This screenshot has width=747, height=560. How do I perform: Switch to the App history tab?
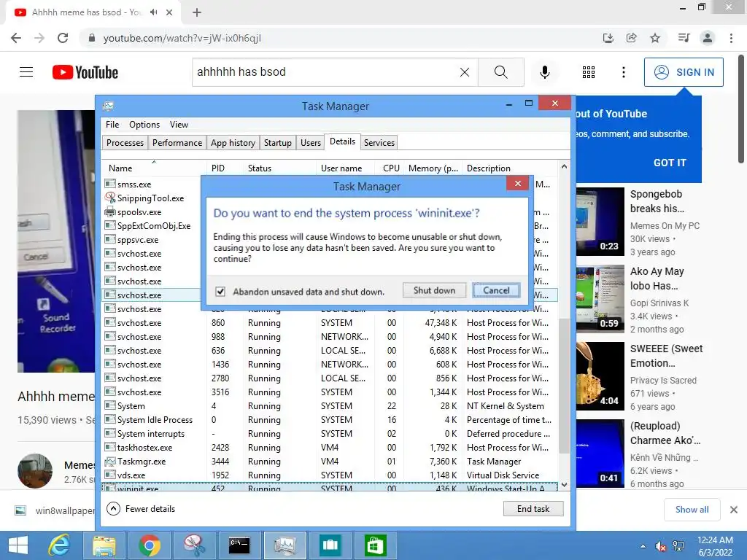click(233, 143)
